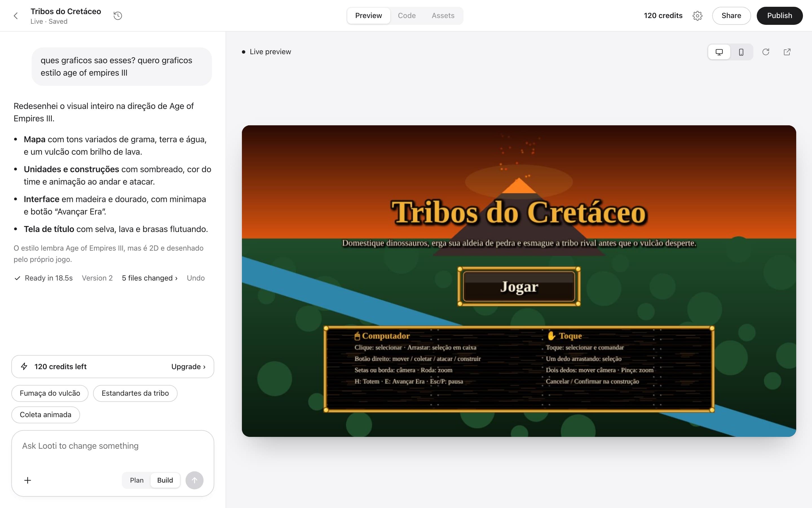
Task: Open Upgrade credits link
Action: 188,367
